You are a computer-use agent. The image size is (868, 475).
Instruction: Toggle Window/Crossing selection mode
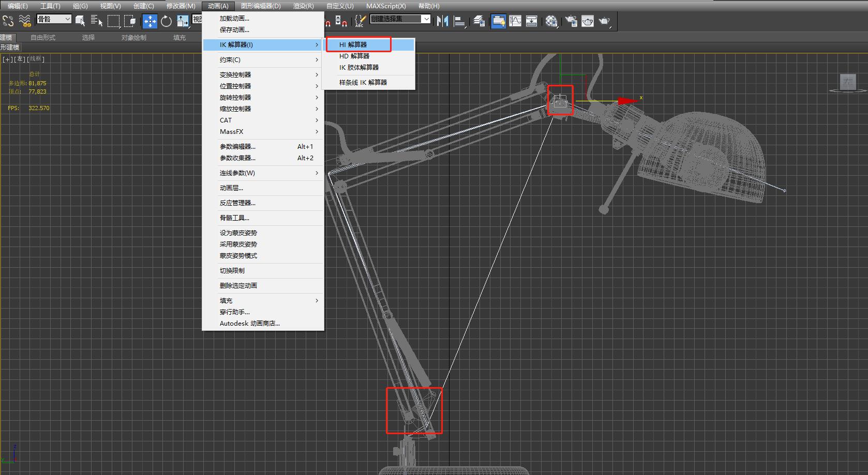130,21
